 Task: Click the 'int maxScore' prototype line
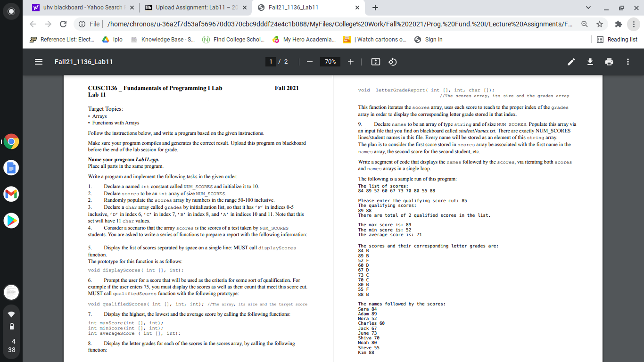[125, 323]
